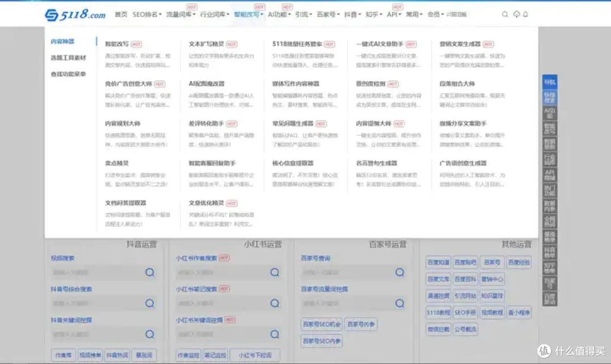Expand the SEO排名 dropdown menu

pyautogui.click(x=147, y=14)
